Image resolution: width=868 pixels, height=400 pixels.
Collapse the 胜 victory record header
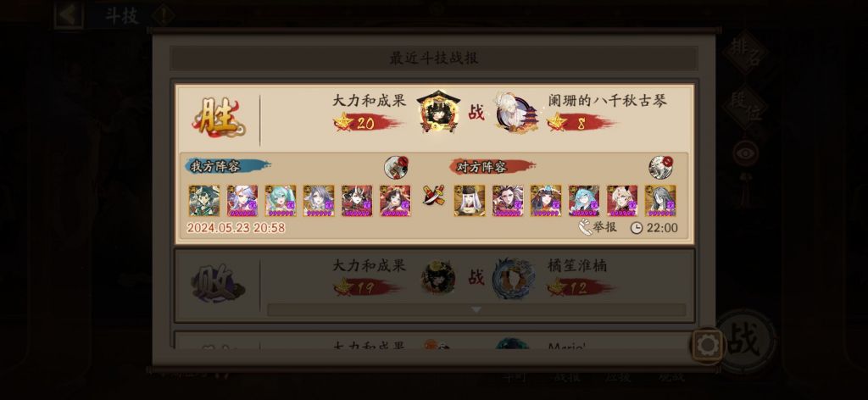[435, 117]
